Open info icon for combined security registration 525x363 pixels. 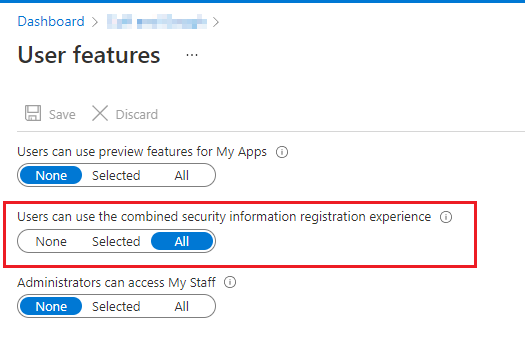point(446,217)
